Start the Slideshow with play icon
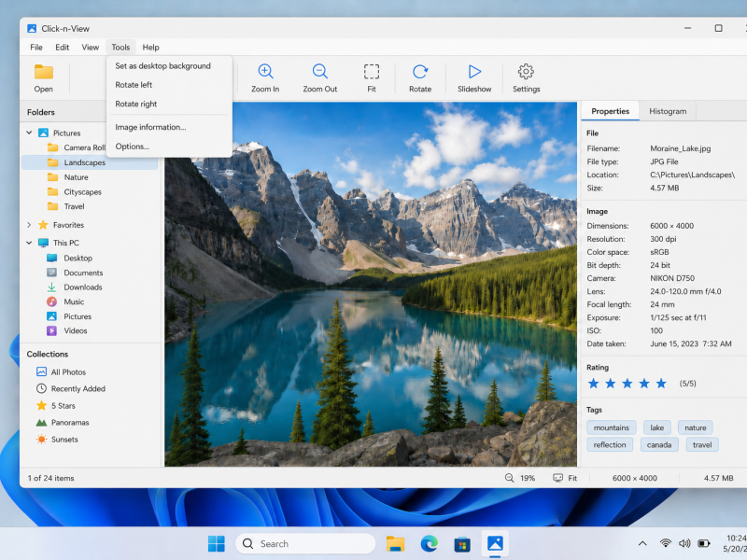Image resolution: width=747 pixels, height=560 pixels. pos(474,72)
